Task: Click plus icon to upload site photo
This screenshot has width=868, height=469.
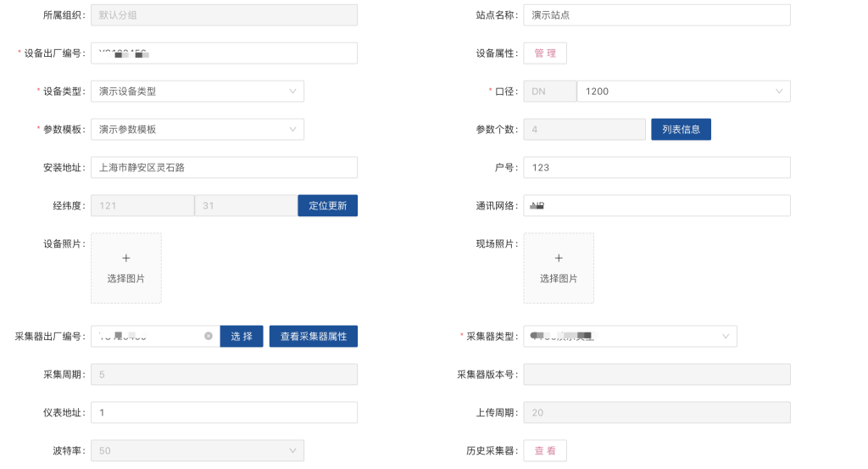Action: 559,258
